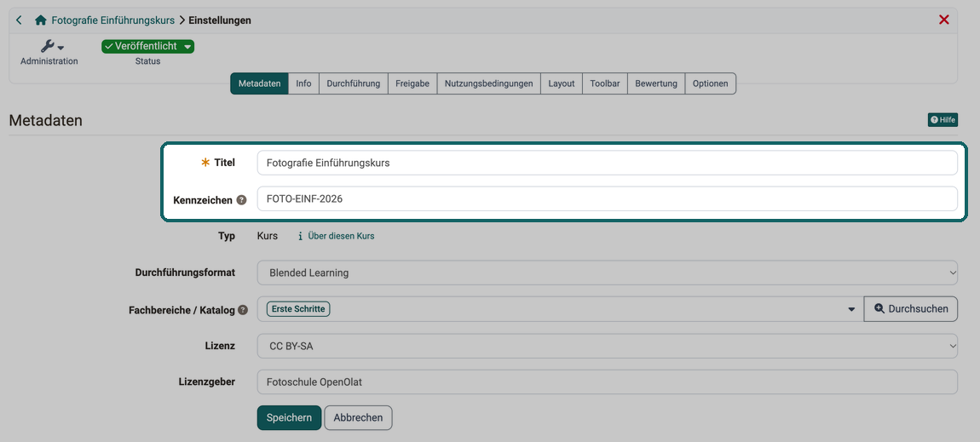Open the Lizenz CC BY-SA dropdown
This screenshot has height=442, width=980.
coord(607,346)
